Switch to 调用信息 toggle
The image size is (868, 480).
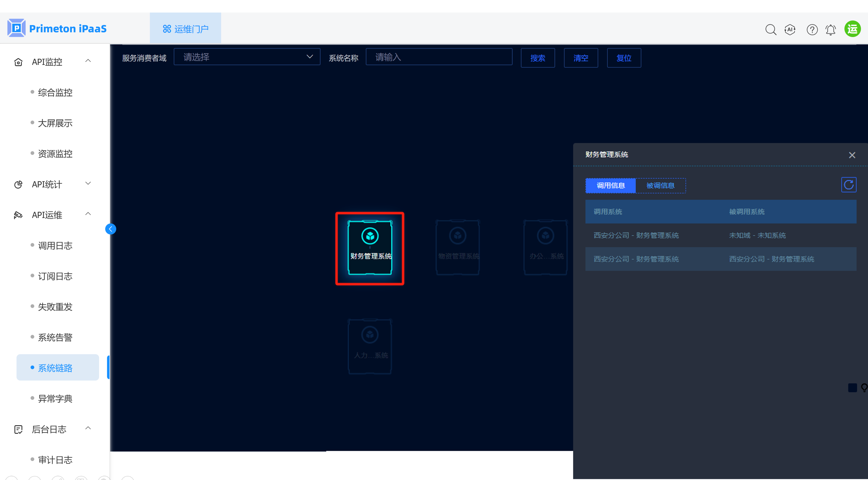tap(611, 185)
